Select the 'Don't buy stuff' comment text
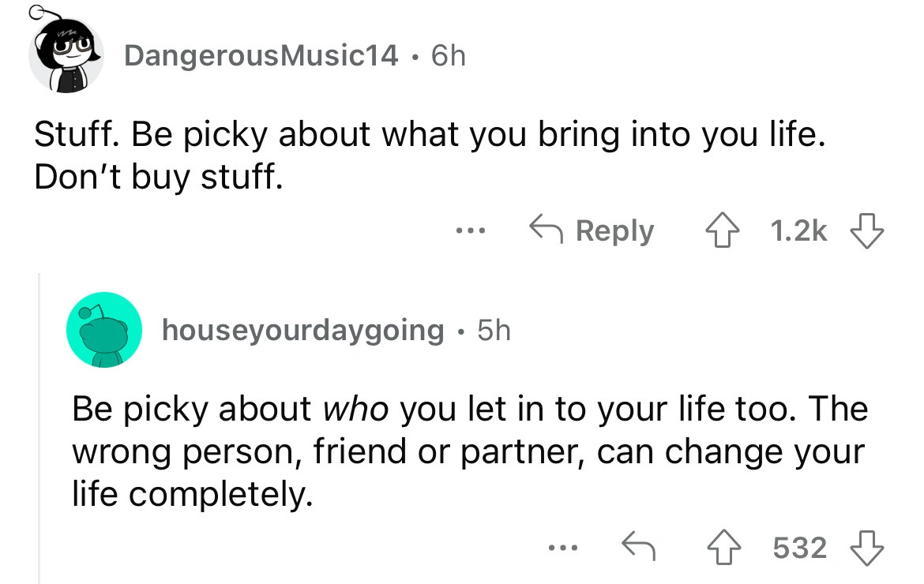924x584 pixels. pos(158,178)
